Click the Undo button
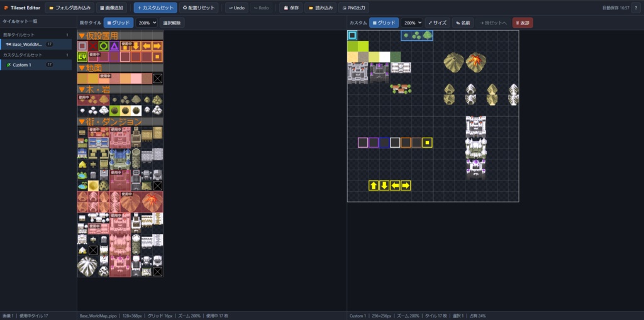This screenshot has width=644, height=320. click(x=236, y=8)
